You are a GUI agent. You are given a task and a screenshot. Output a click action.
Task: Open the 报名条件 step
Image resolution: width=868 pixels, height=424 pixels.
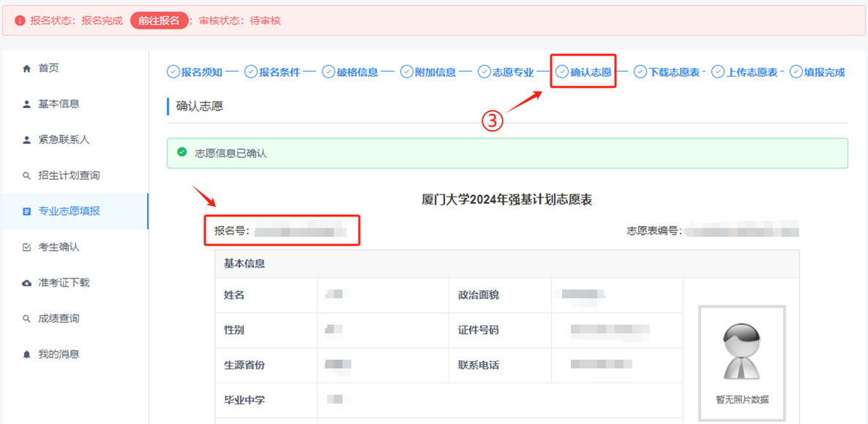272,72
